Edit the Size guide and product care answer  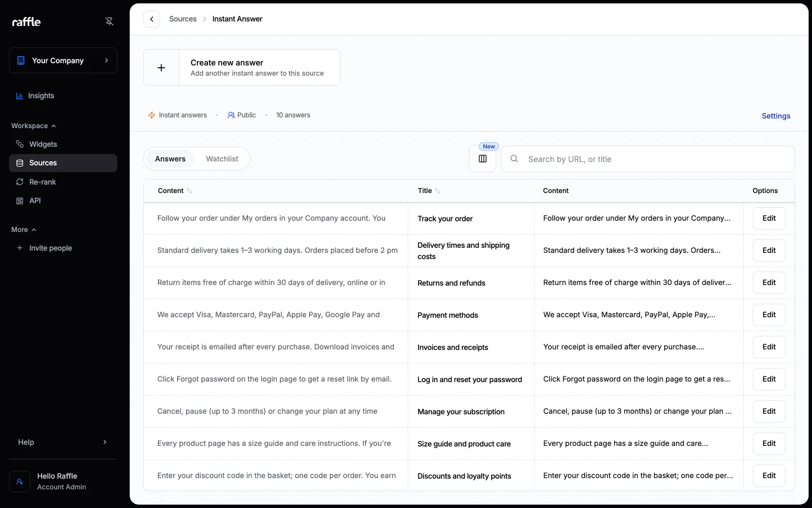769,444
